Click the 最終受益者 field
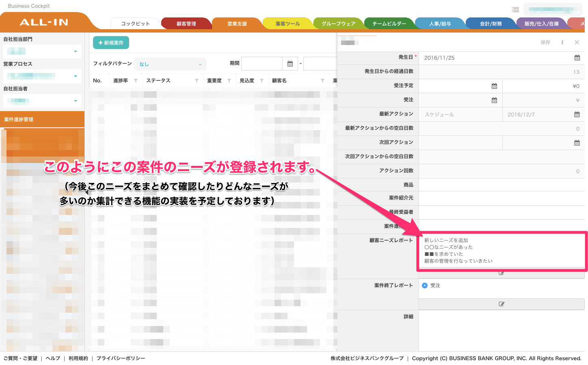588x365 pixels. tap(502, 212)
